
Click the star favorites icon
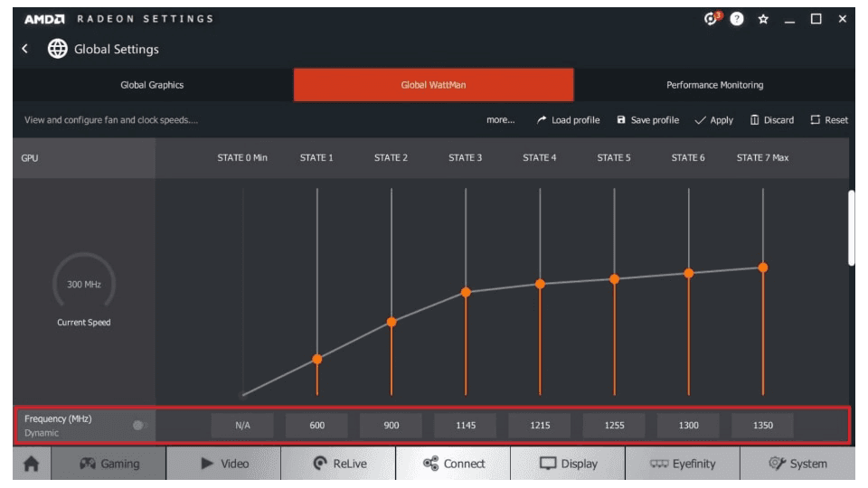[x=763, y=19]
